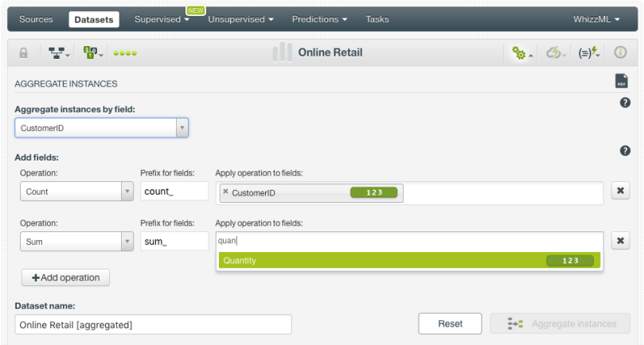Remove CustomerID tag from Count fields
The width and height of the screenshot is (644, 345).
tap(225, 191)
